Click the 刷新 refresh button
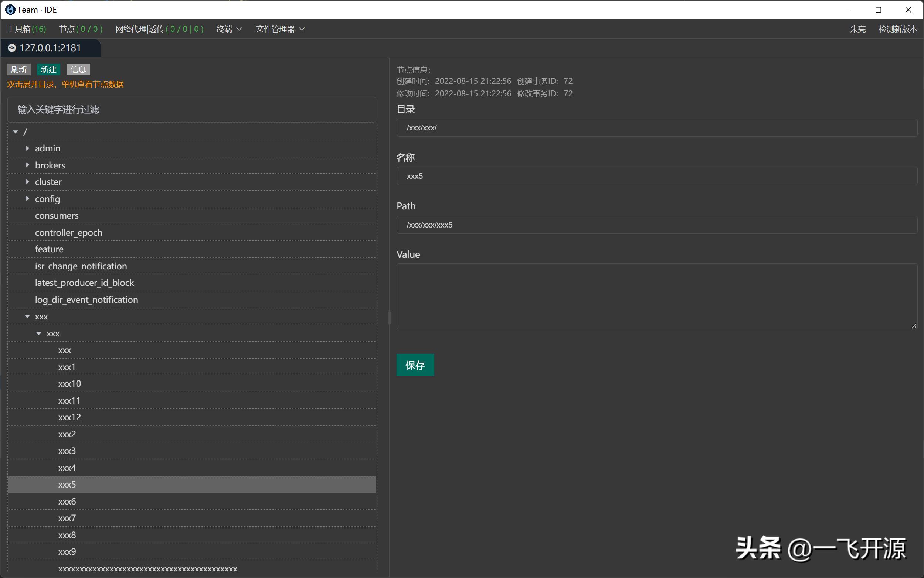The width and height of the screenshot is (924, 578). click(x=19, y=69)
